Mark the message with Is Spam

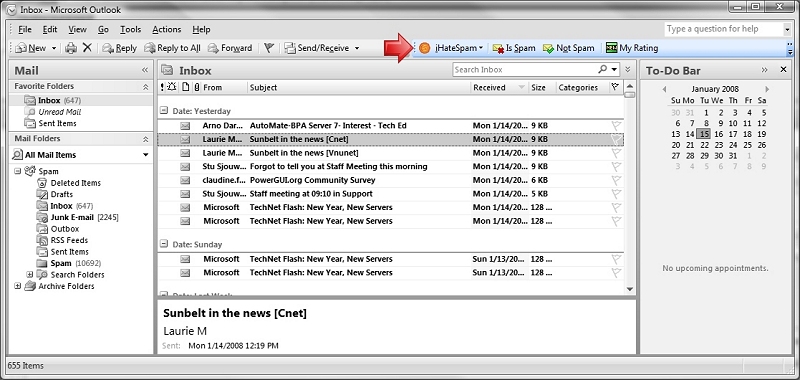[x=514, y=48]
